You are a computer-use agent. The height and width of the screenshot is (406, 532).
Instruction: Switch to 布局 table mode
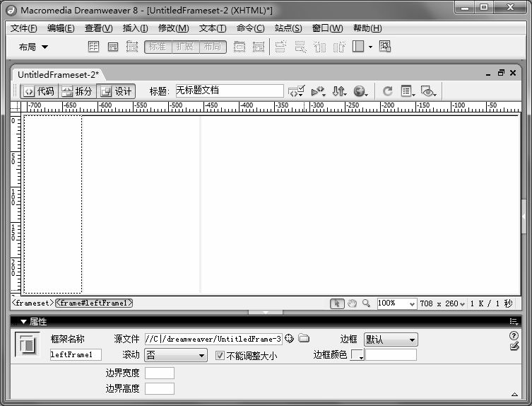(213, 47)
